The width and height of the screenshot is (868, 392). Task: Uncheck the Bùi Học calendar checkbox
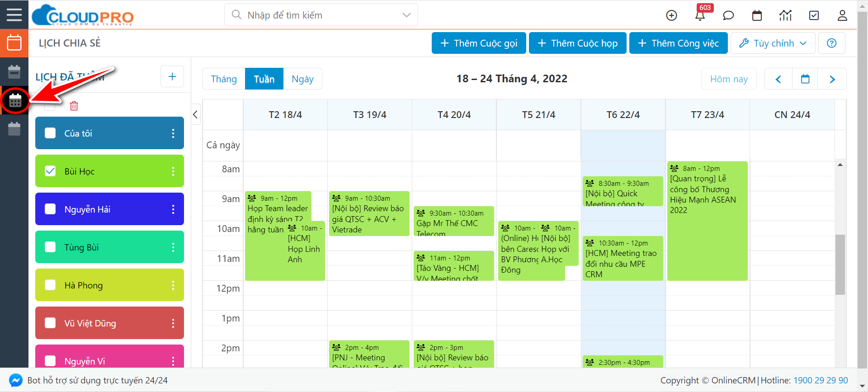point(50,171)
